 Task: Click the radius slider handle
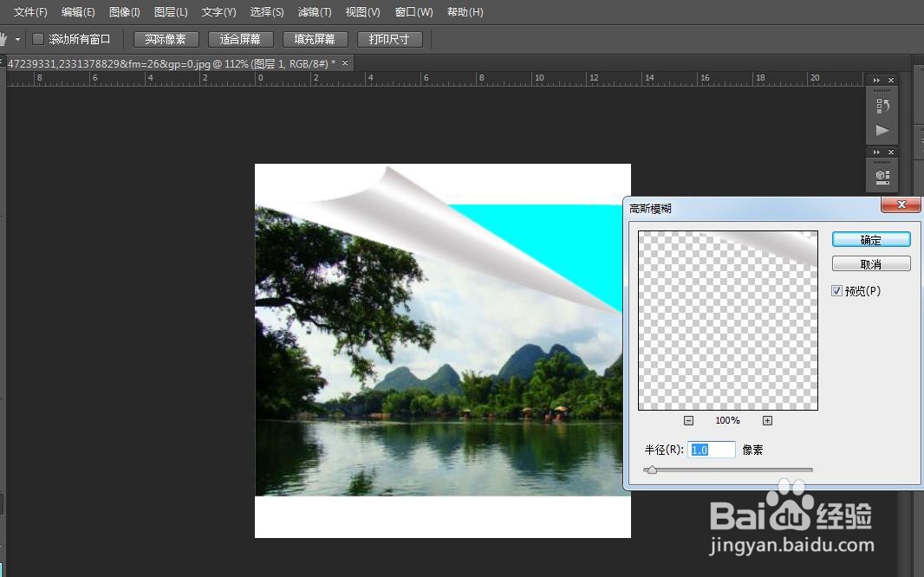[651, 470]
